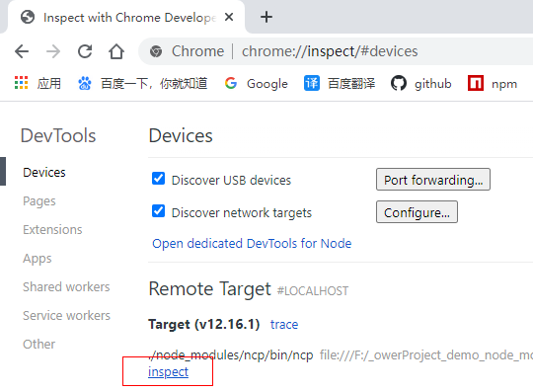Click the trace link beside Target
Screen dimensions: 533x392
pyautogui.click(x=284, y=324)
